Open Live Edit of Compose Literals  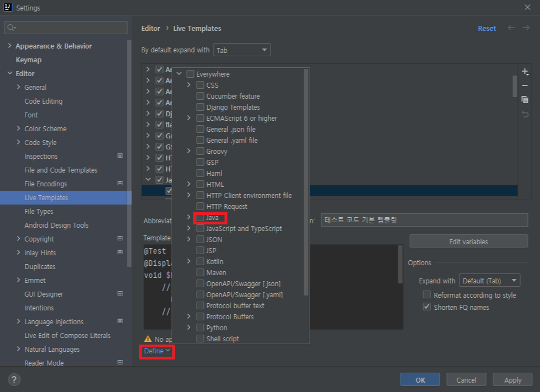click(x=67, y=336)
